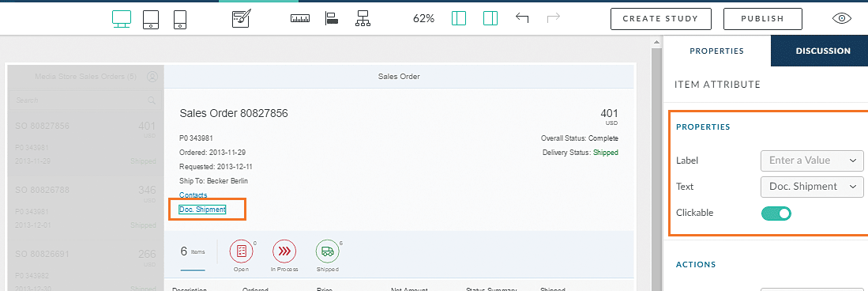Click the align-left alignment icon
868x291 pixels.
331,19
